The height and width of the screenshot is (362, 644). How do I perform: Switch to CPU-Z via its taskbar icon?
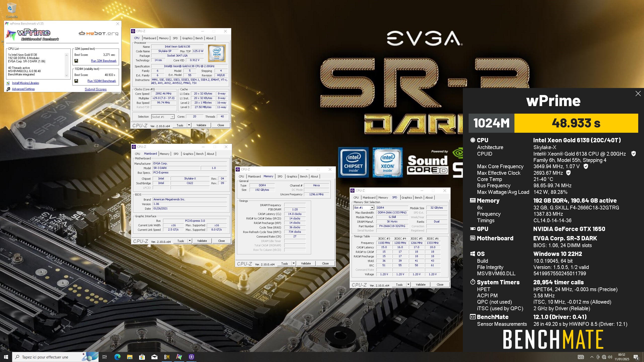coord(191,357)
